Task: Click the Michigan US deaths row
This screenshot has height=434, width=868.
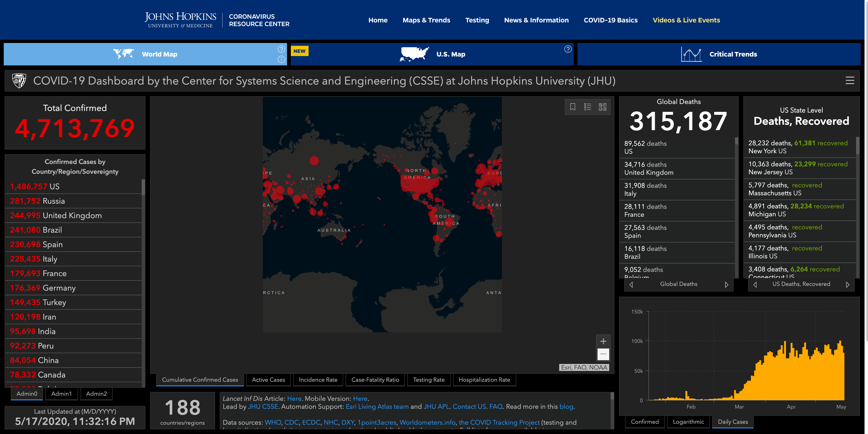Action: tap(800, 210)
